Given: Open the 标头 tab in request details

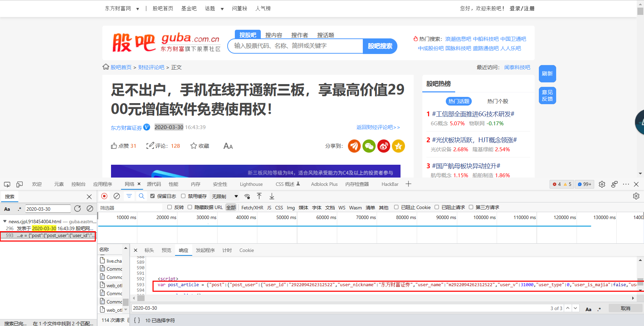Looking at the screenshot, I should [149, 250].
